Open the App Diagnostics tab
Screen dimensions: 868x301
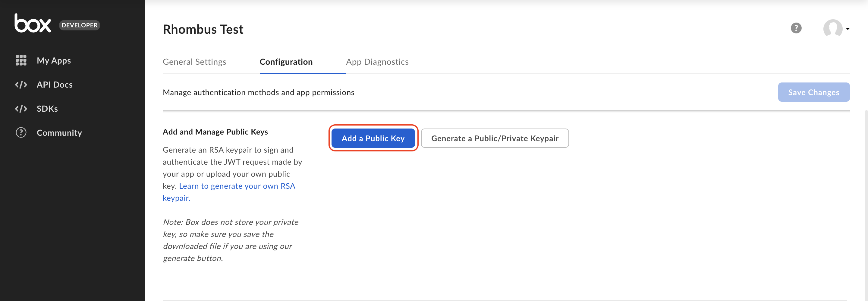coord(377,62)
